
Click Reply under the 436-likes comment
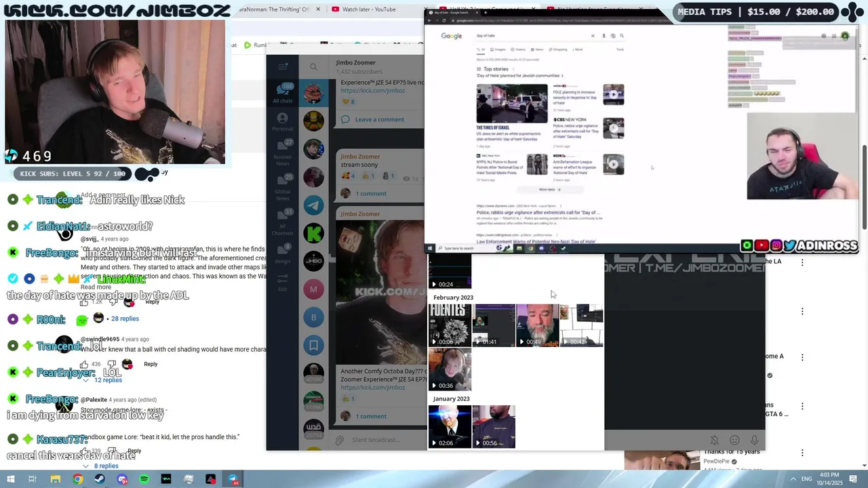click(151, 364)
